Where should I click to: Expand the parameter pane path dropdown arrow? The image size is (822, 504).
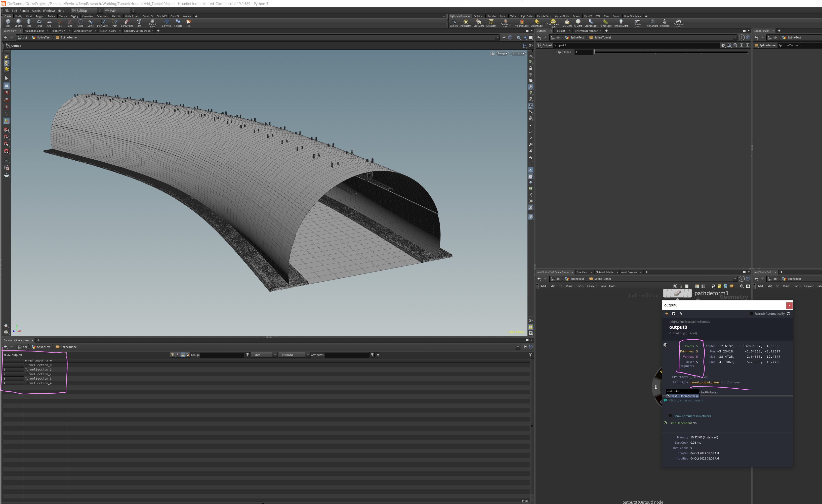[735, 38]
